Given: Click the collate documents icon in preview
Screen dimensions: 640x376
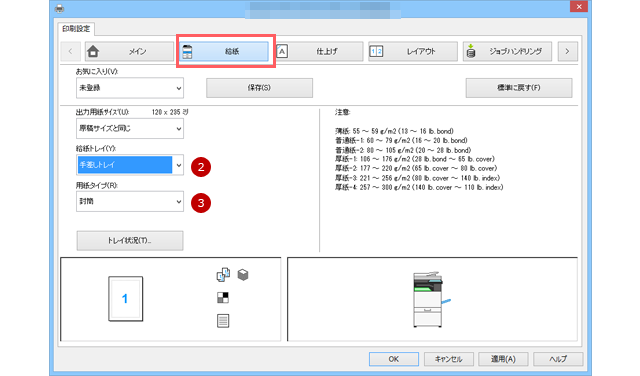Looking at the screenshot, I should [x=223, y=275].
